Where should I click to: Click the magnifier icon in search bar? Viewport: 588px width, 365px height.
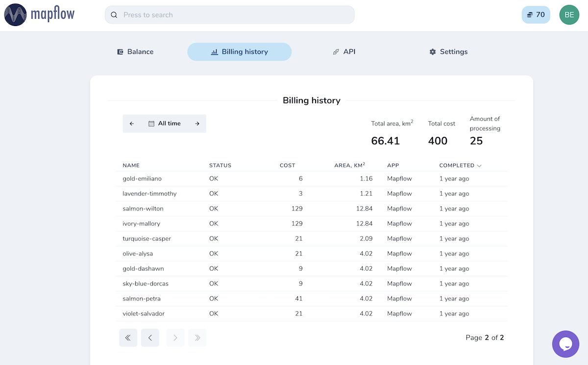tap(114, 15)
